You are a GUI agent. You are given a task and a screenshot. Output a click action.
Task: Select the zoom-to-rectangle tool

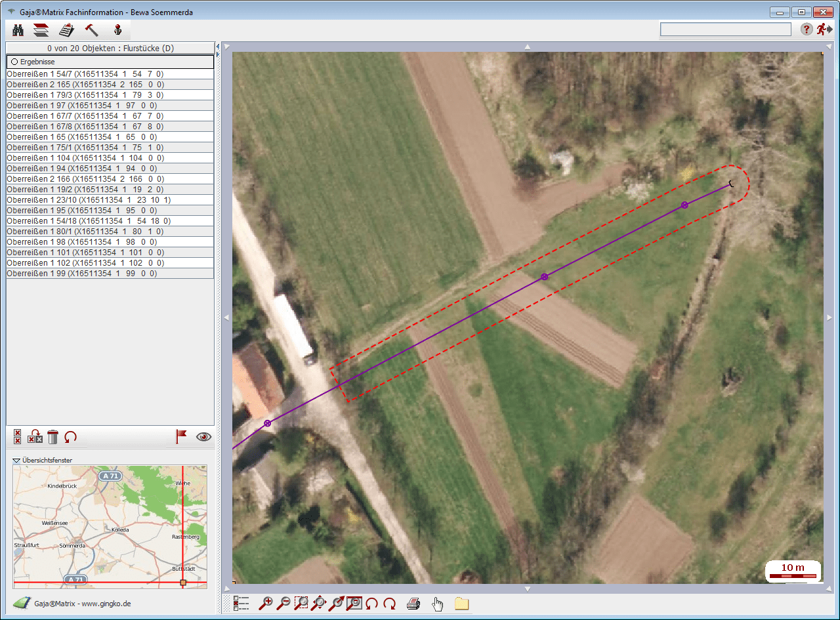tap(301, 604)
